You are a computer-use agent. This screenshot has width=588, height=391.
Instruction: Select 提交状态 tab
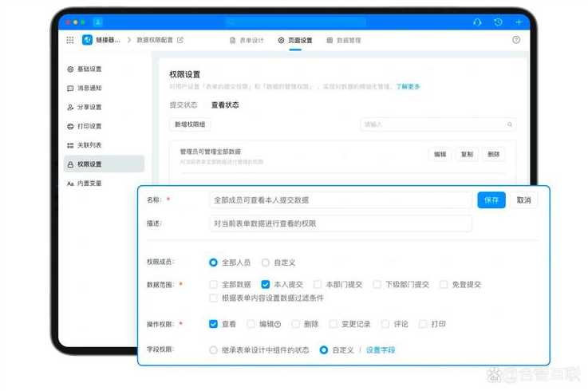pos(184,105)
